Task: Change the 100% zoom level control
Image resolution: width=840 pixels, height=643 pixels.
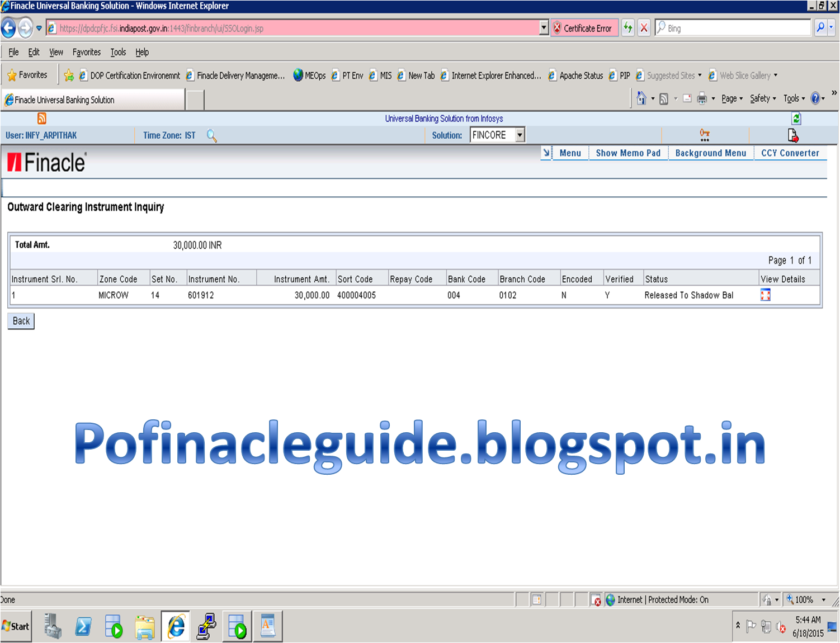Action: click(806, 599)
